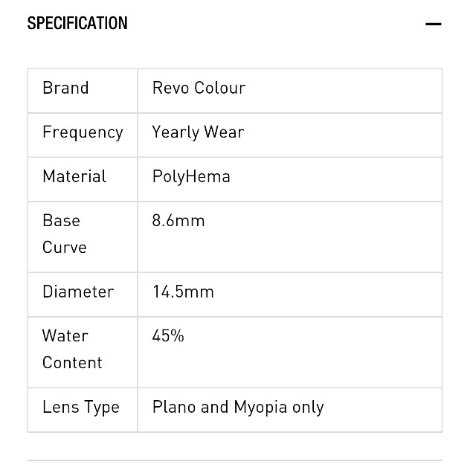Select the Yearly Wear value
The height and width of the screenshot is (476, 476).
[198, 132]
